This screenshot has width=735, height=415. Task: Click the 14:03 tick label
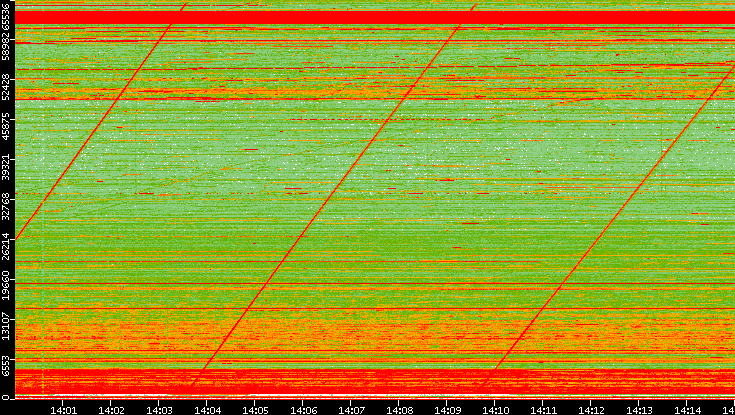tap(159, 411)
